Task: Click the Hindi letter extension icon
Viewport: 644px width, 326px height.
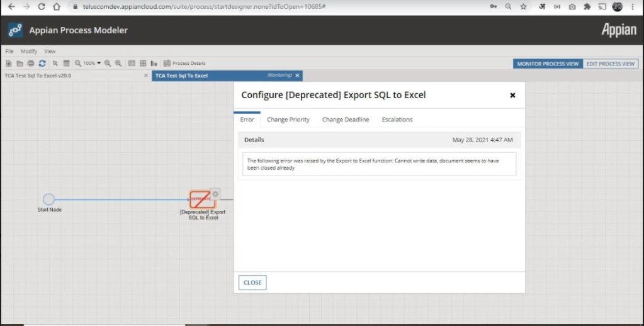Action: click(x=542, y=6)
